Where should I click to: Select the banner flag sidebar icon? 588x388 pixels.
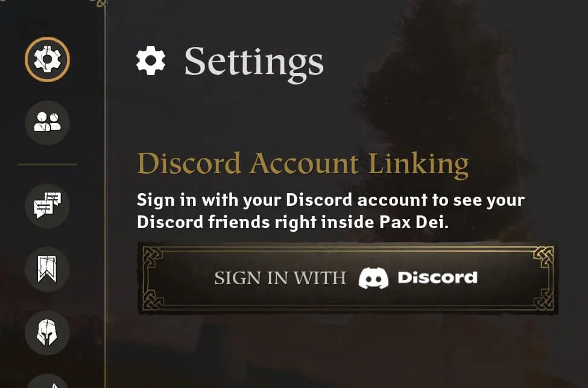47,269
